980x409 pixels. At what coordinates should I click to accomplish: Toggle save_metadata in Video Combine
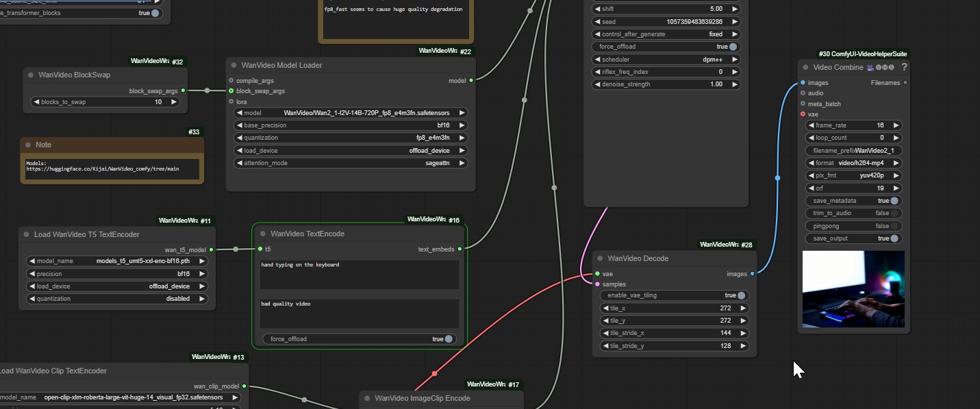(x=894, y=201)
